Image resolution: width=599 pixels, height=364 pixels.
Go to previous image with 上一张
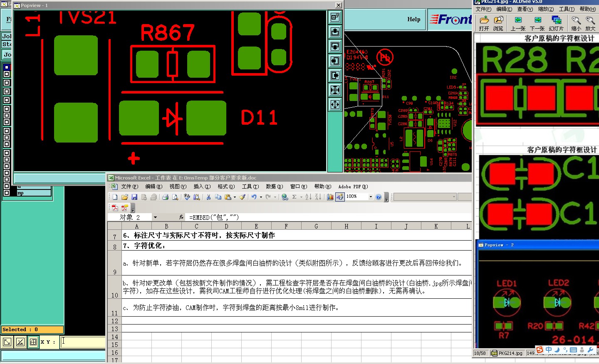click(518, 23)
